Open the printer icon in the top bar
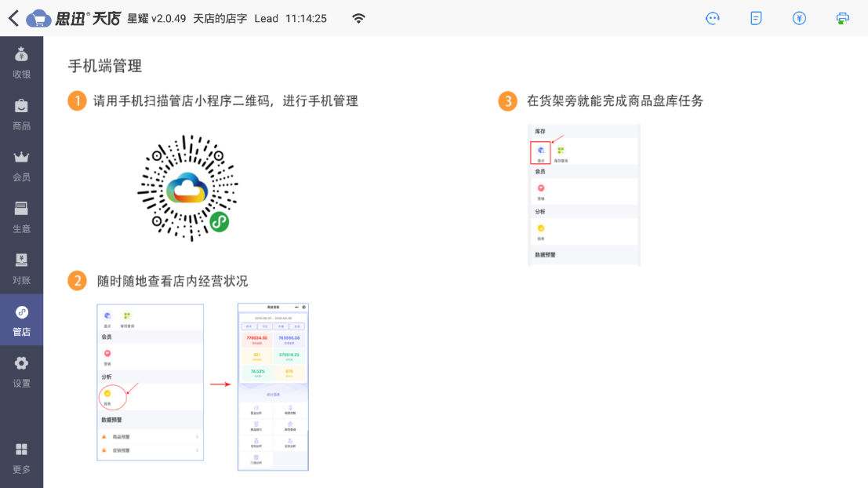868x488 pixels. [843, 18]
